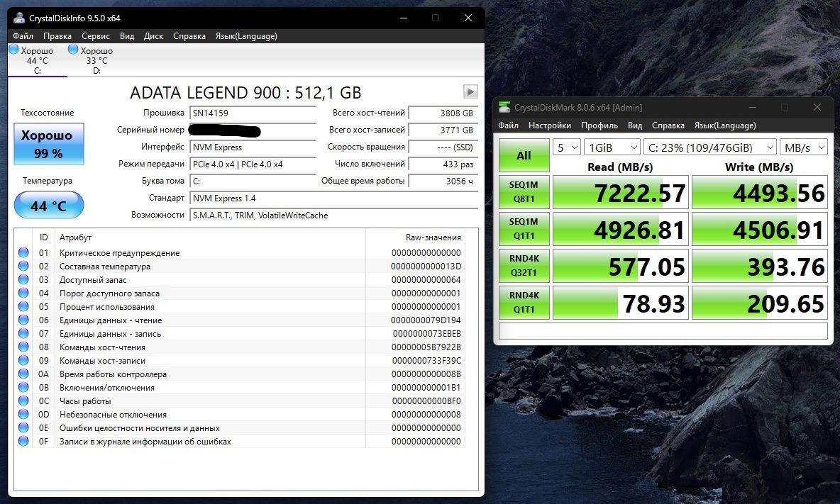
Task: Start the SEQ1M Q8T1 test
Action: 524,191
